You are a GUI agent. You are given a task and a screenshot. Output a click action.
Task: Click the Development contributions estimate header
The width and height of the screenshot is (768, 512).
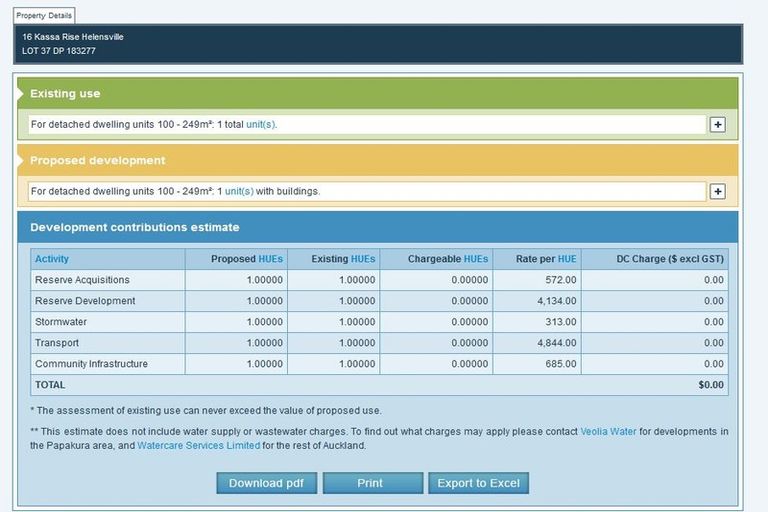[134, 227]
